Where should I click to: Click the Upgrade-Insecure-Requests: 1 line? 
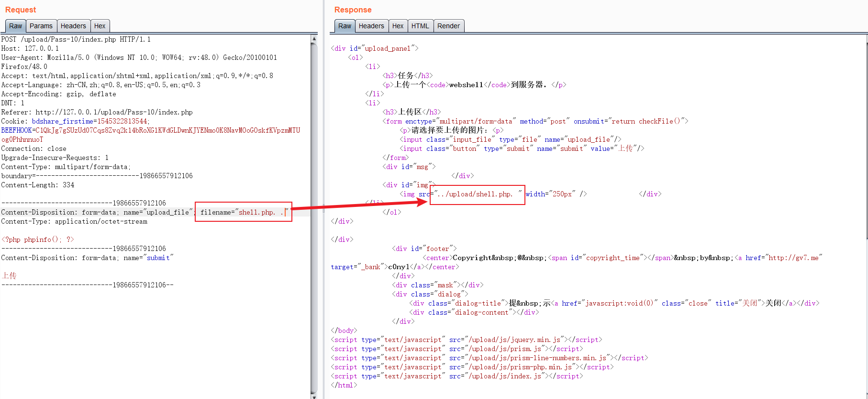point(55,158)
